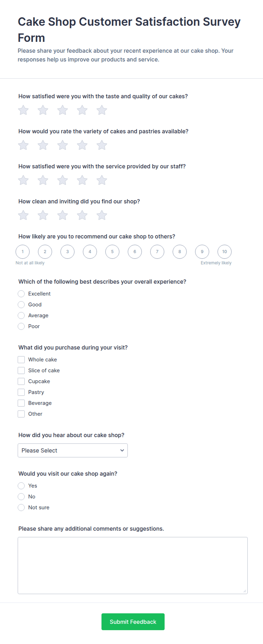This screenshot has height=644, width=263.
Task: Select Poor for overall experience
Action: click(x=21, y=326)
